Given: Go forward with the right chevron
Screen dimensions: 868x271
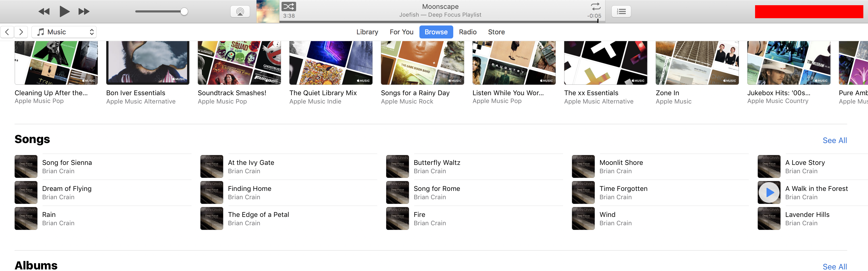Looking at the screenshot, I should [21, 32].
